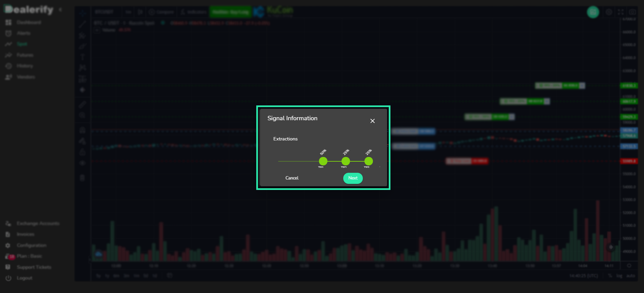This screenshot has height=293, width=644.
Task: Select the crosshair cursor chart tool
Action: point(83,13)
